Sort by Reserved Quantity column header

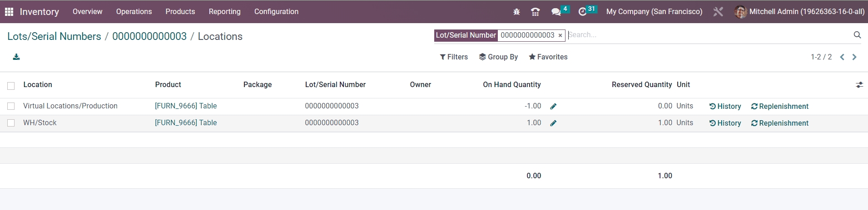642,85
